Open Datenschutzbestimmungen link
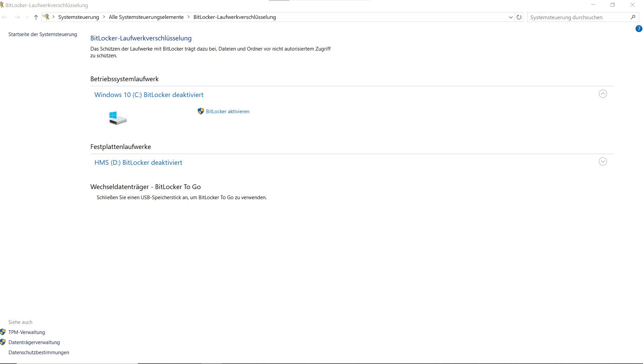 pos(39,353)
